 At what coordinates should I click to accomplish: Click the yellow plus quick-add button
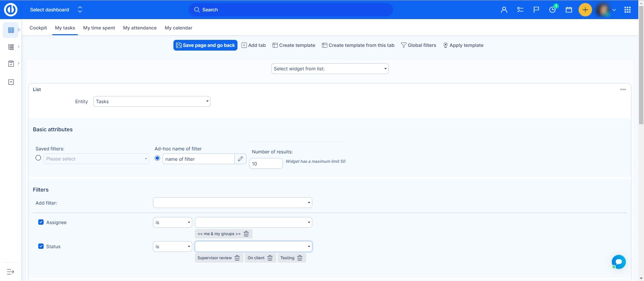(585, 10)
